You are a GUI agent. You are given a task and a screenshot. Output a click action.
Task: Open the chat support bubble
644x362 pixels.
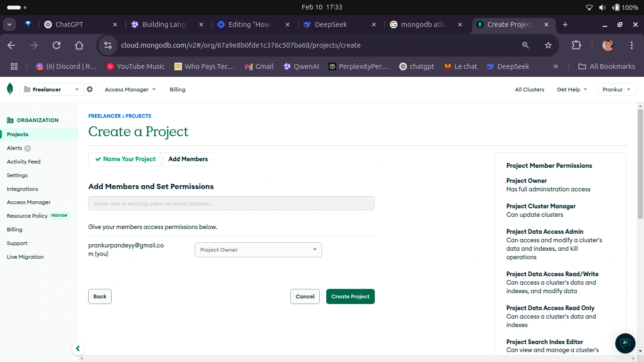(625, 343)
